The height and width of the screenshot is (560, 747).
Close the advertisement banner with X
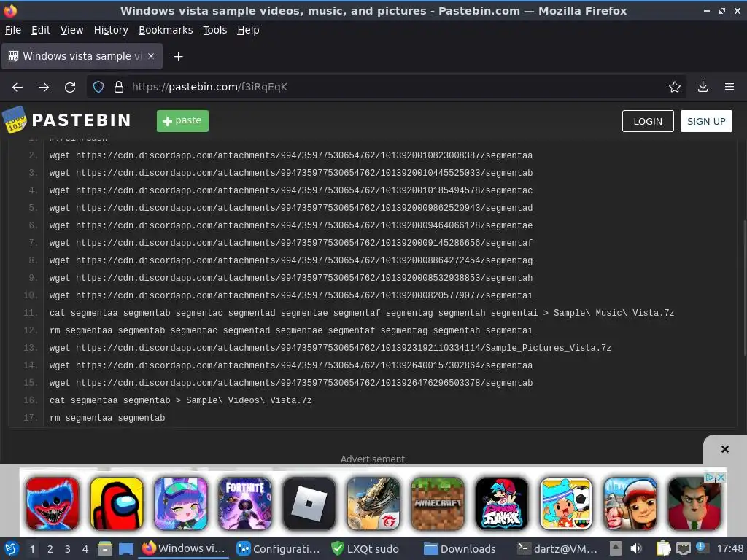pos(724,449)
